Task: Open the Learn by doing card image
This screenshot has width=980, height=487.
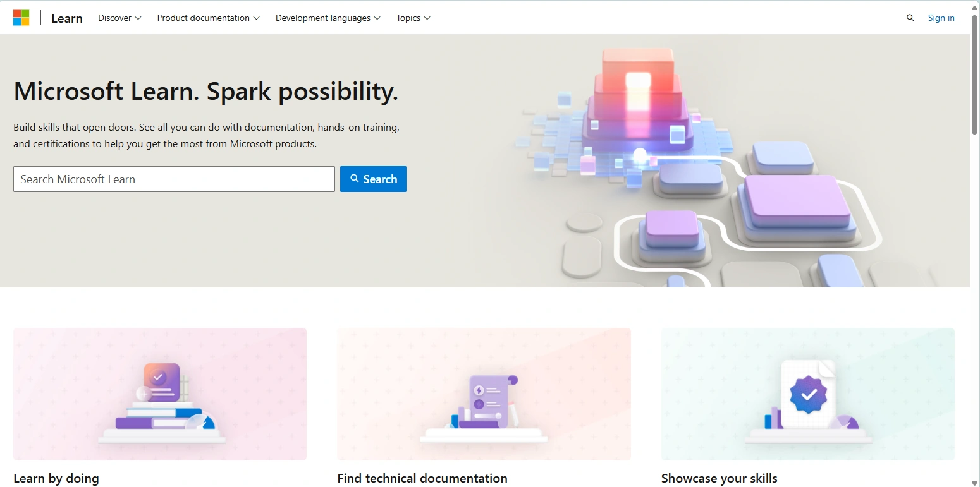Action: tap(160, 394)
